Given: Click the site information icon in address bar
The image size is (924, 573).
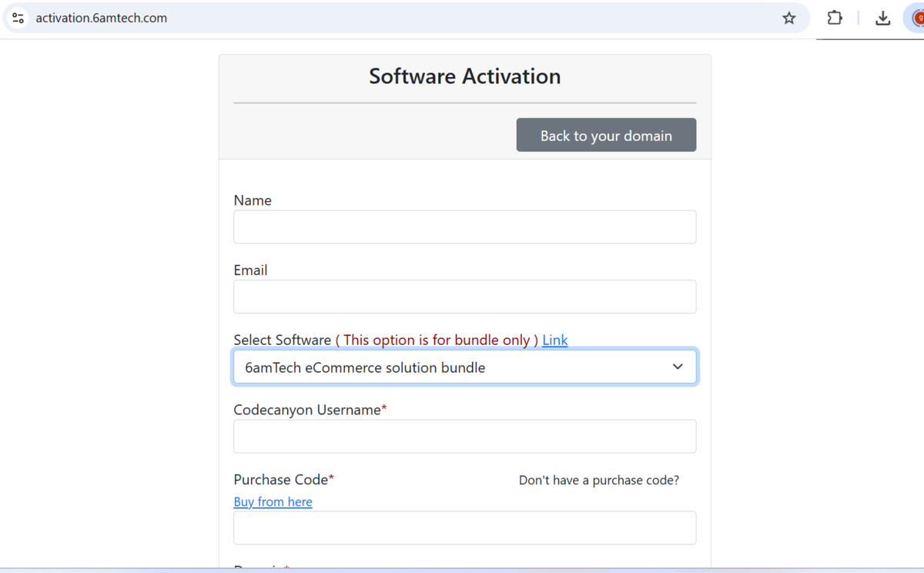Looking at the screenshot, I should [x=18, y=18].
